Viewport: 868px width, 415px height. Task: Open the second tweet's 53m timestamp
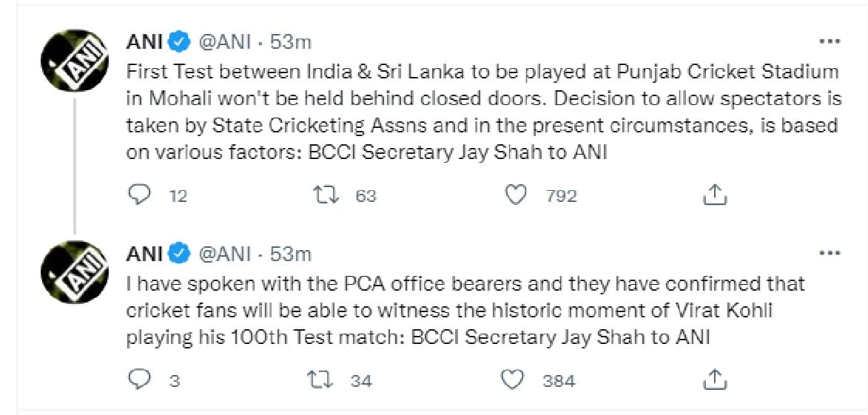point(292,254)
